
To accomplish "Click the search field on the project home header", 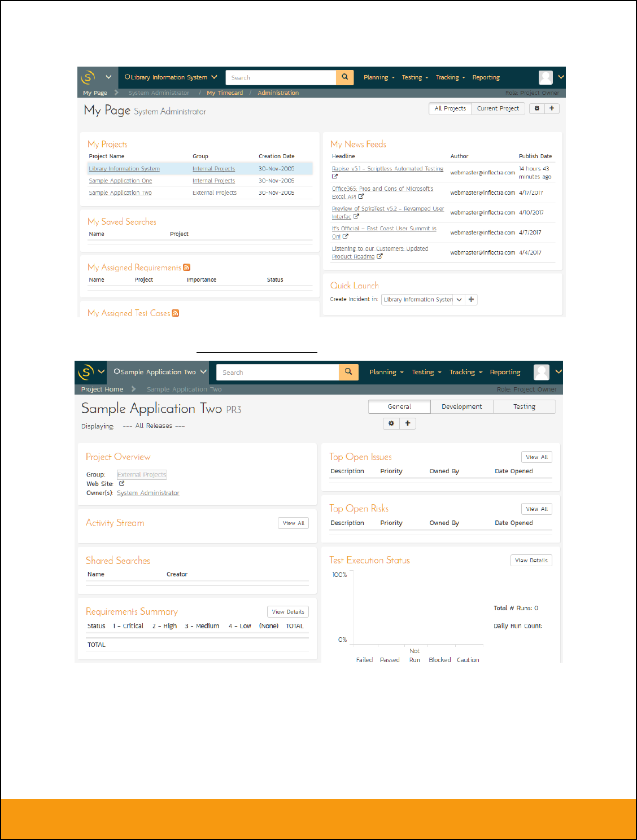I will (x=277, y=372).
